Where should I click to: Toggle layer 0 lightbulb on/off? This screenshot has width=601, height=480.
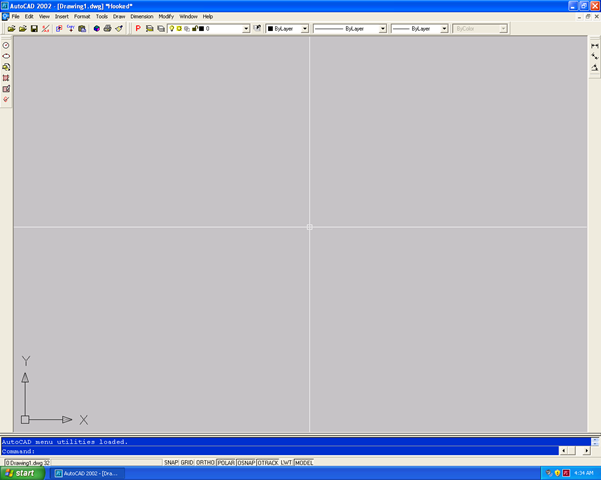tap(172, 29)
